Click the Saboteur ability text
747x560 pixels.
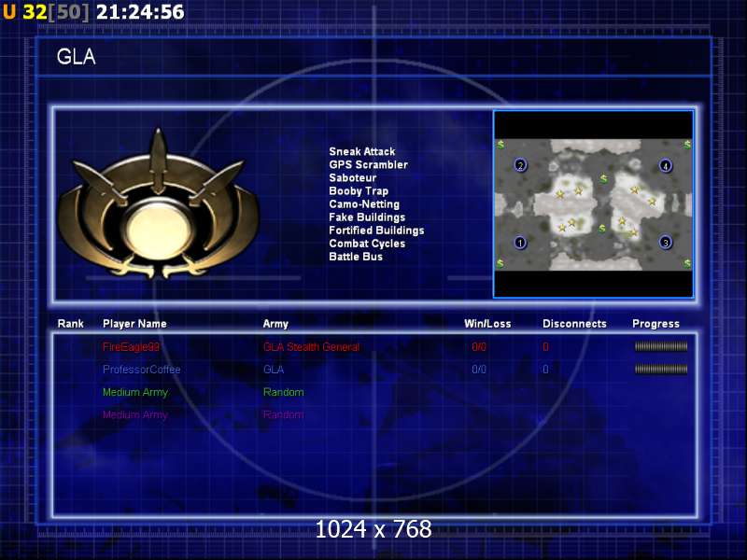coord(353,178)
